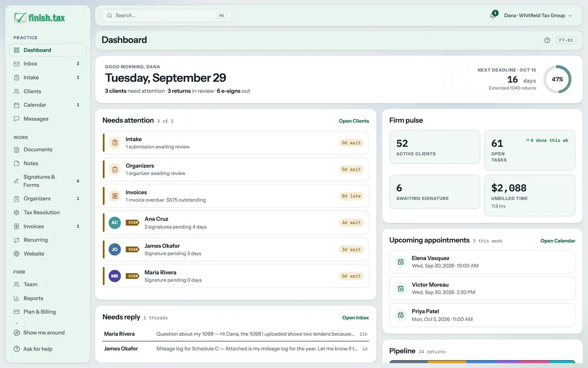Open Maria Rivera's 1098 question thread
This screenshot has height=368, width=588.
click(x=236, y=334)
